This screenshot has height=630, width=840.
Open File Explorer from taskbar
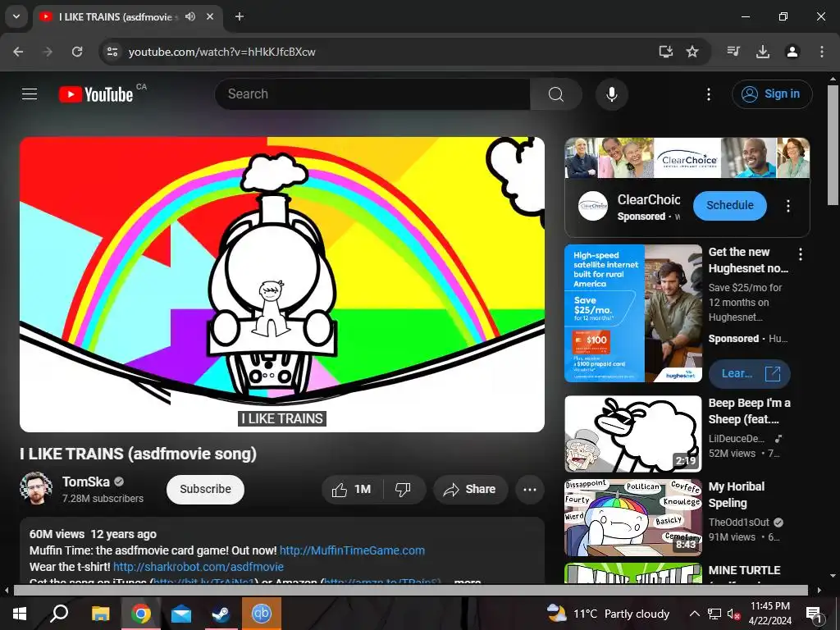pyautogui.click(x=100, y=614)
